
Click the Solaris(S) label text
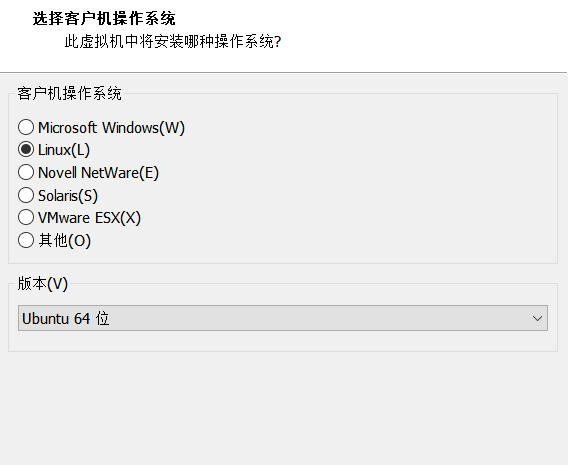(68, 196)
